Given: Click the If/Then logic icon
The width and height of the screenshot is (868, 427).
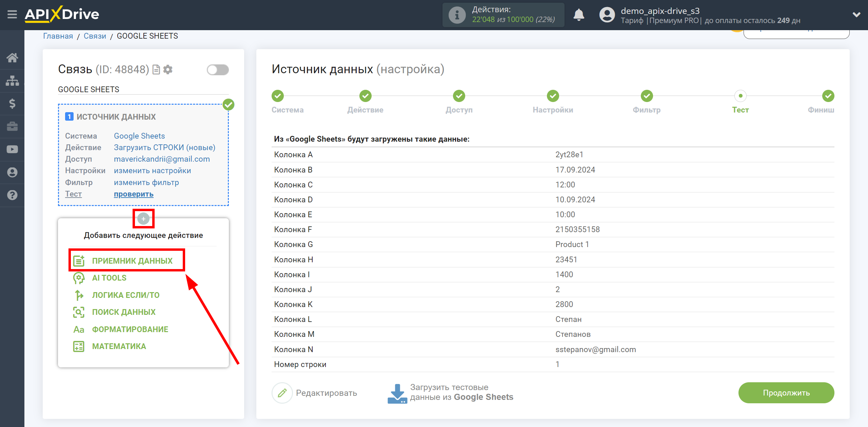Looking at the screenshot, I should (79, 295).
